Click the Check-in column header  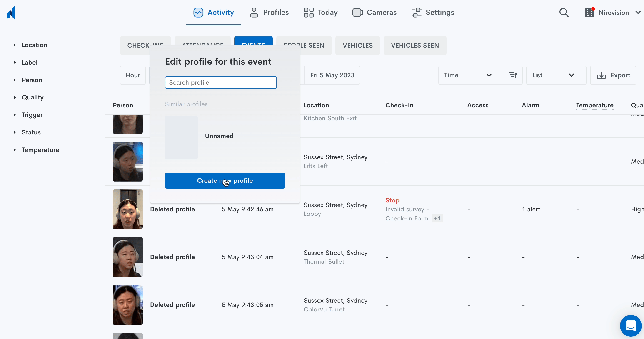[x=399, y=105]
